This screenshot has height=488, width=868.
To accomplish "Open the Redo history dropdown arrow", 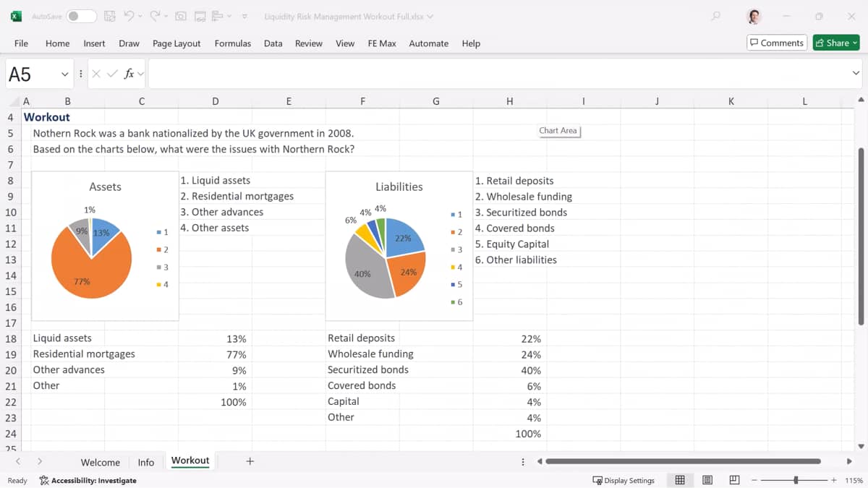I will (166, 16).
